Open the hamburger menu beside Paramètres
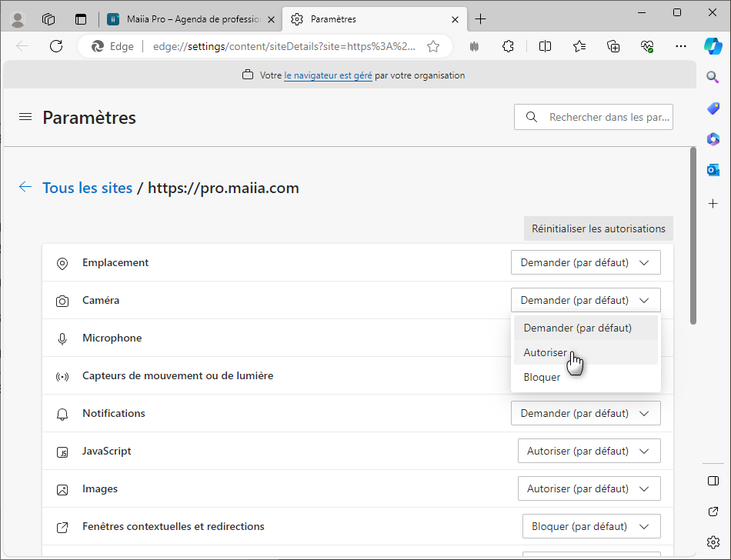Image resolution: width=731 pixels, height=560 pixels. 25,117
